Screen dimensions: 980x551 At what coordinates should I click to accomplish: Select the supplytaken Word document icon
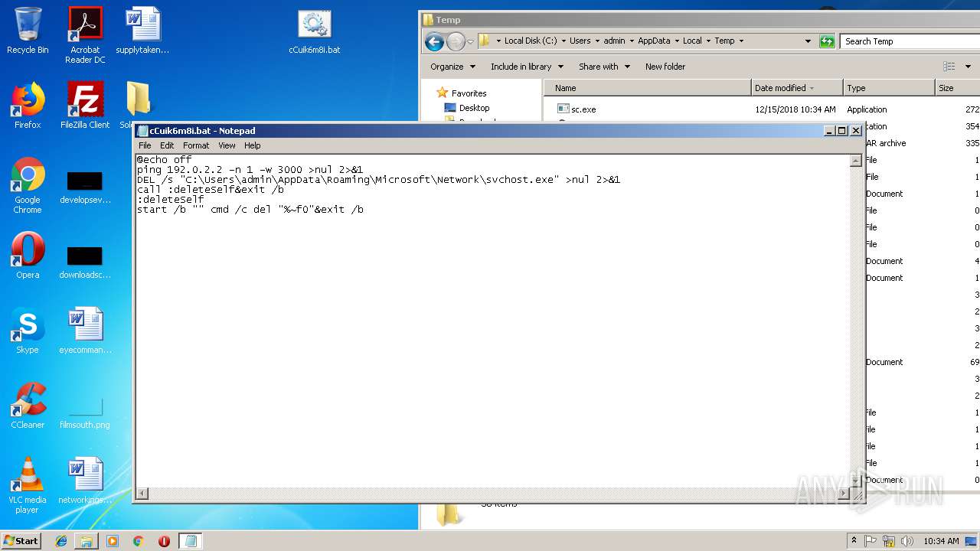coord(142,31)
